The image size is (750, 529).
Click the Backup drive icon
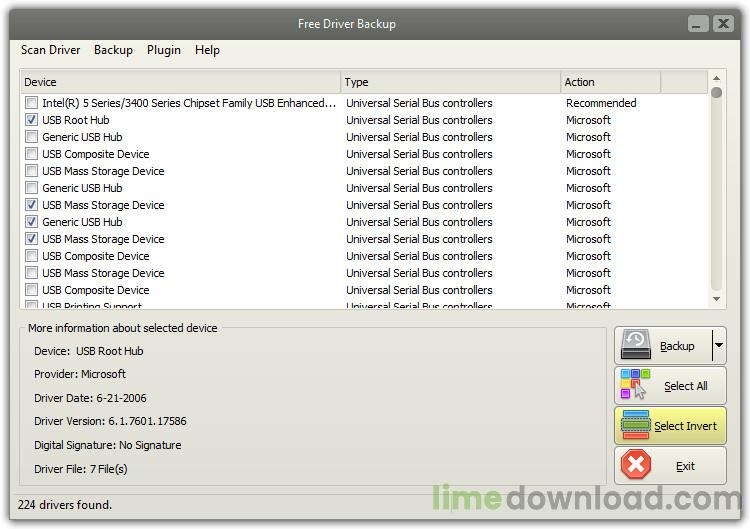click(x=635, y=344)
